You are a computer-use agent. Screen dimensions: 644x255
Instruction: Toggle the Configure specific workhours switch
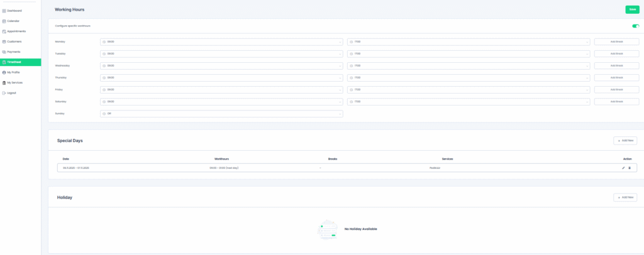point(635,26)
